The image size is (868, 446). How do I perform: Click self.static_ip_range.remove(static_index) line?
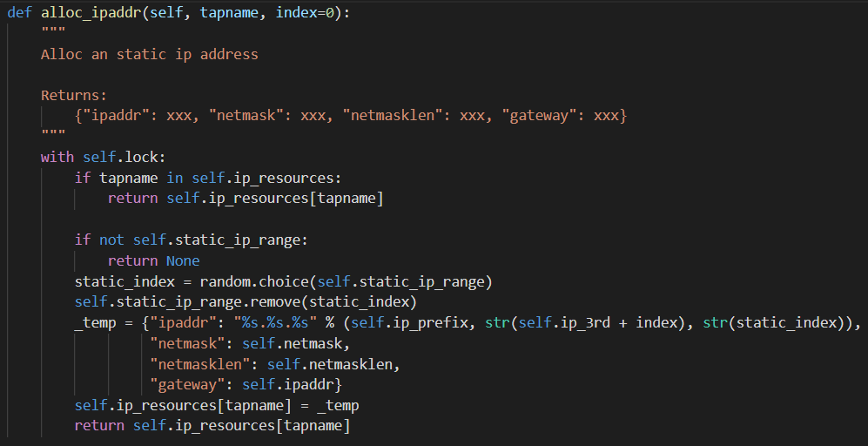pos(246,302)
